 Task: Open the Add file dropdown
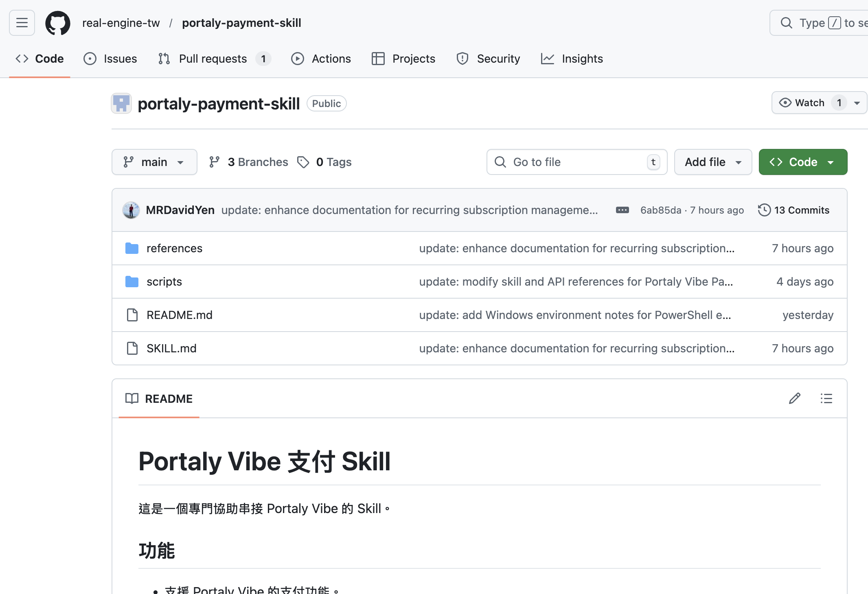[713, 162]
